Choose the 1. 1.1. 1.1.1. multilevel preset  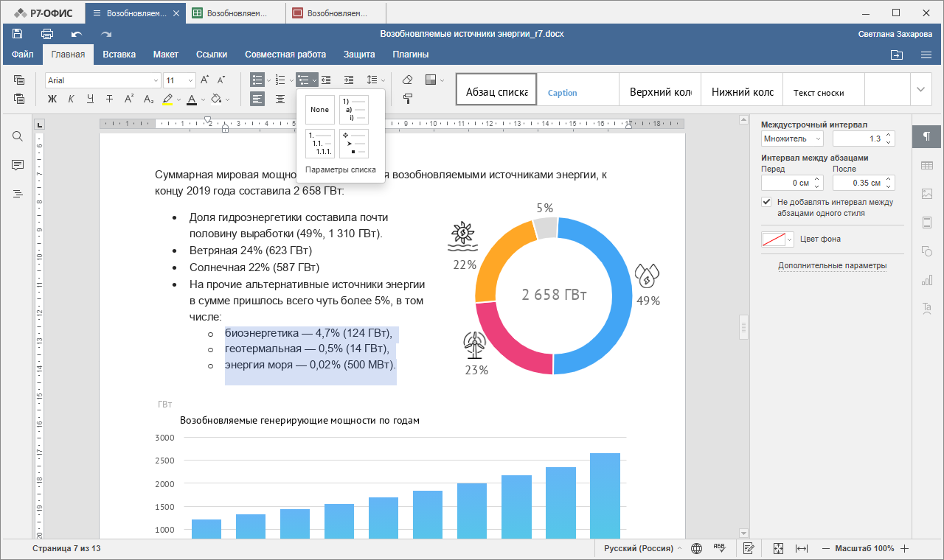pyautogui.click(x=320, y=144)
